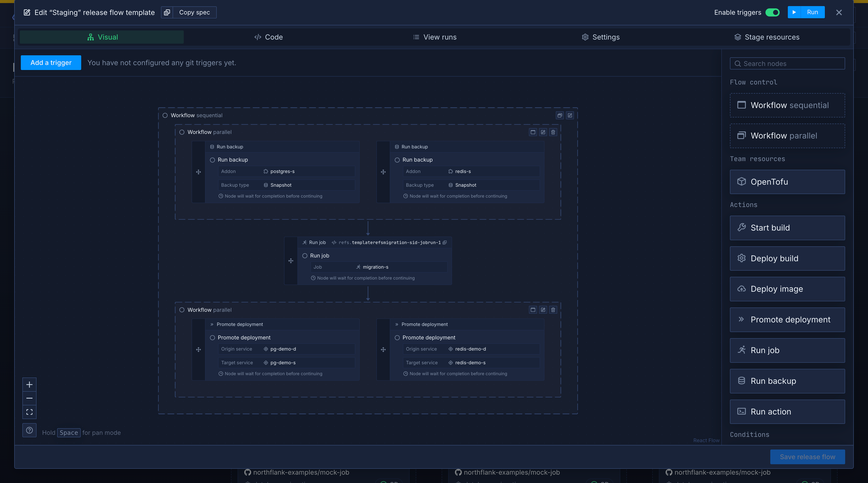The image size is (868, 483).
Task: Choose the Promote deployment action
Action: [787, 320]
